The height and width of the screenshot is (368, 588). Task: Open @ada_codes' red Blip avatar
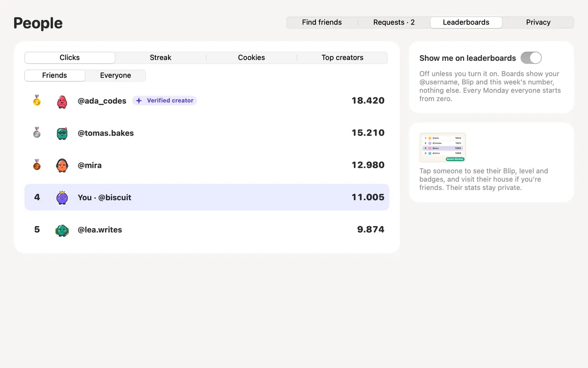point(62,101)
